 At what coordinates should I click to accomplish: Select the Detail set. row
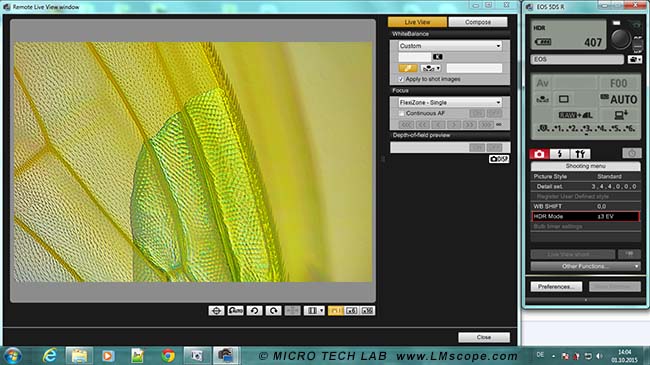[585, 186]
